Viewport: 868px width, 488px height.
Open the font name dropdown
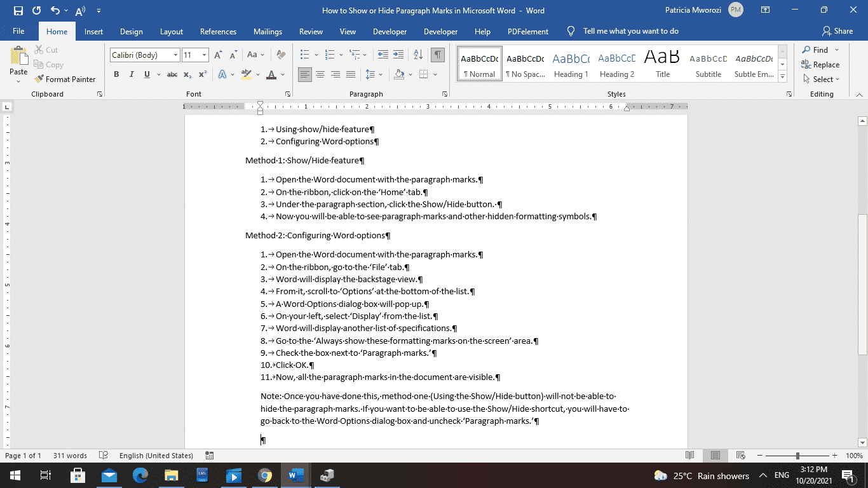point(175,55)
